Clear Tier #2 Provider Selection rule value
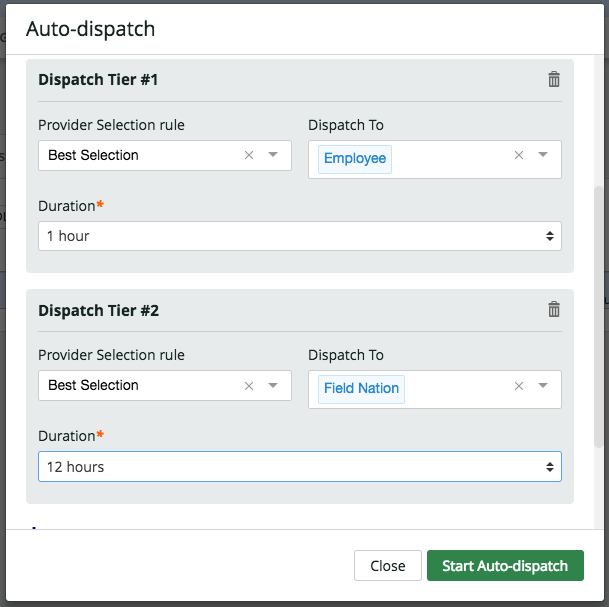This screenshot has width=609, height=607. click(x=249, y=385)
